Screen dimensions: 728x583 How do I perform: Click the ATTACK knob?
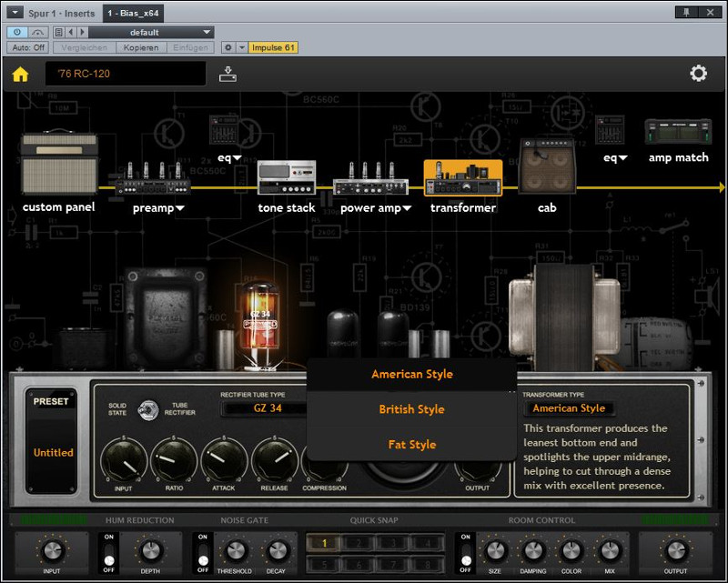[224, 461]
